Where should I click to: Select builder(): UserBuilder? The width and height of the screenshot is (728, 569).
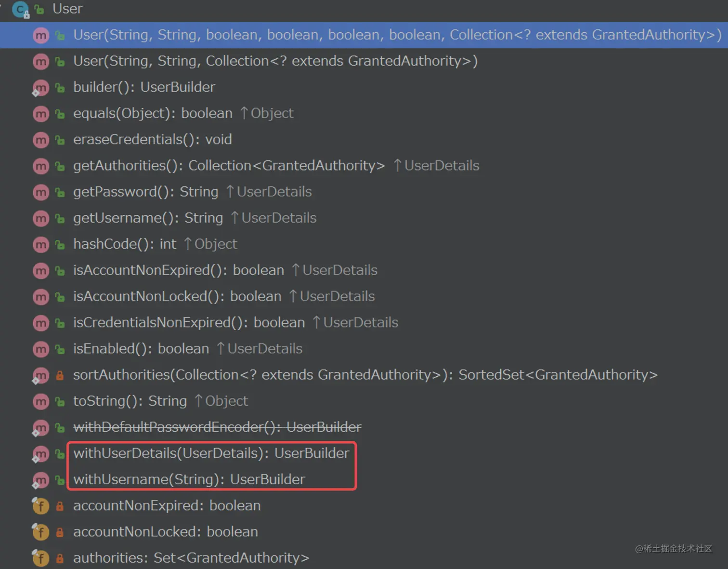click(144, 87)
